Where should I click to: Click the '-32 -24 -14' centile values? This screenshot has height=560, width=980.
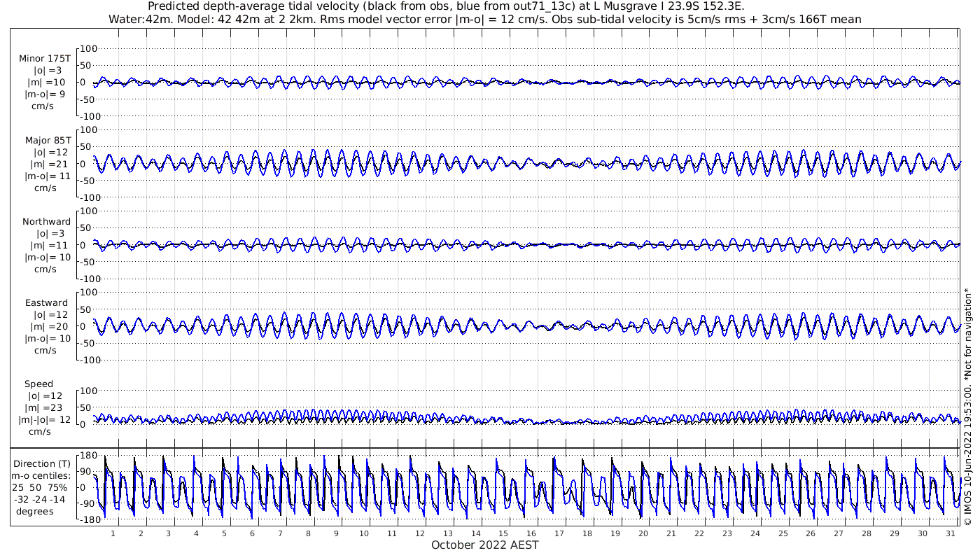tap(41, 499)
